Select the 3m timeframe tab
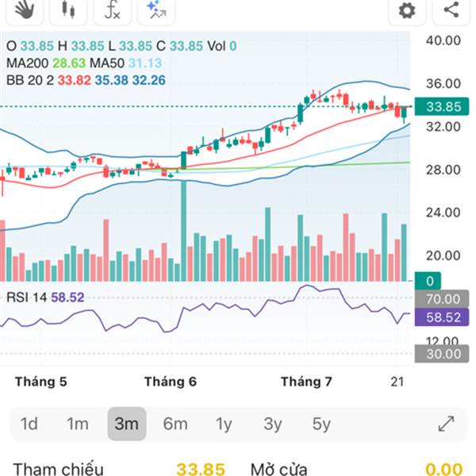Screen dimensions: 476x476 127,424
